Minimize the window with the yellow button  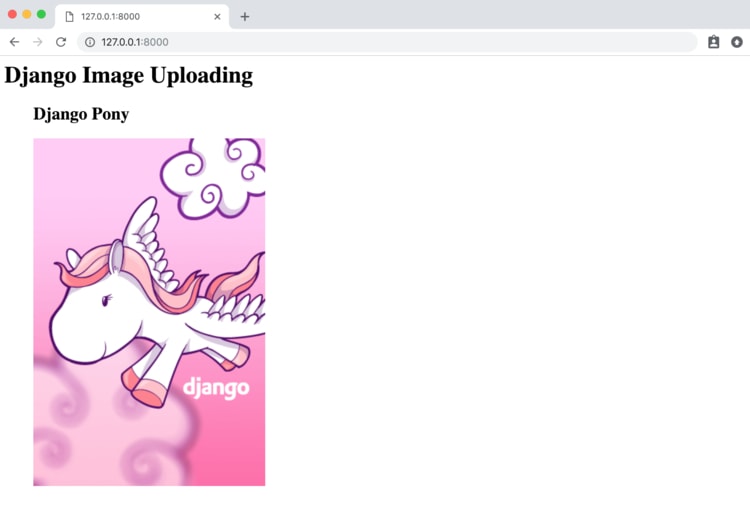pyautogui.click(x=27, y=14)
